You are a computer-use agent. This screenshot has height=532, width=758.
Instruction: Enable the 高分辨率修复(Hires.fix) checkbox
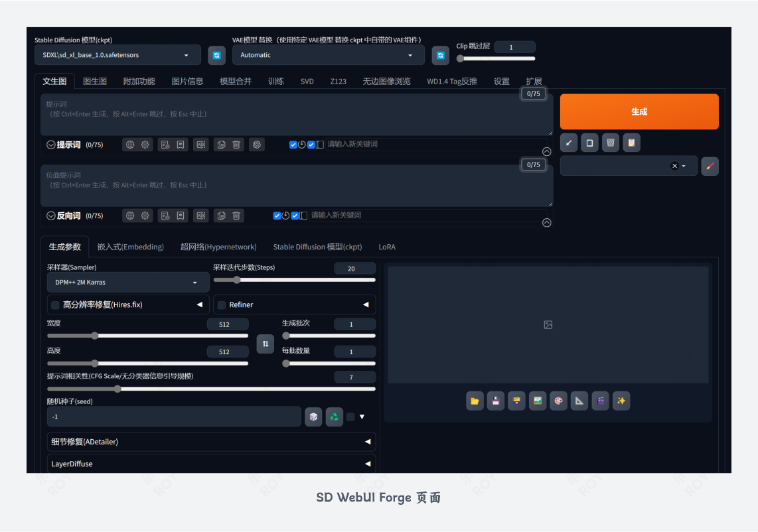55,304
